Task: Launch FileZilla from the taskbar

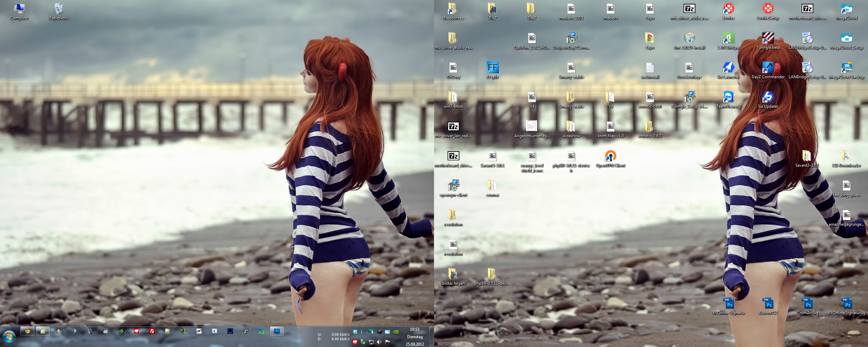Action: (x=152, y=331)
